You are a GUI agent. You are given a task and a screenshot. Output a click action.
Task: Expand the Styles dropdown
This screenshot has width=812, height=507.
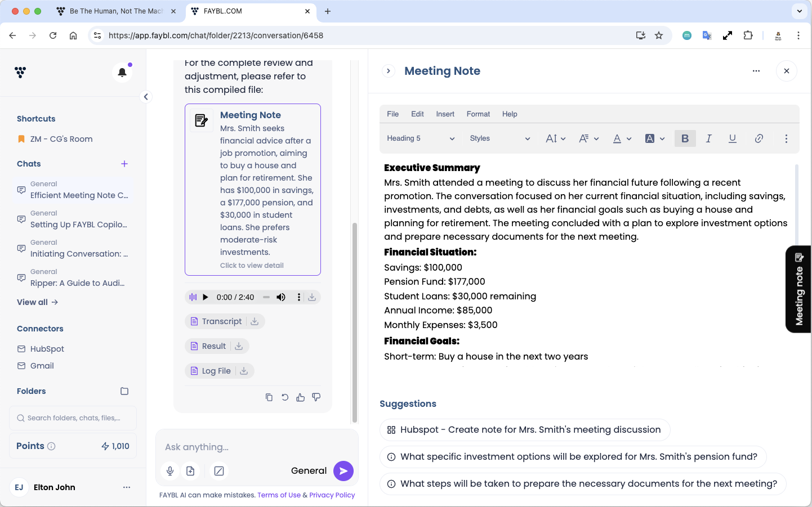click(x=500, y=138)
